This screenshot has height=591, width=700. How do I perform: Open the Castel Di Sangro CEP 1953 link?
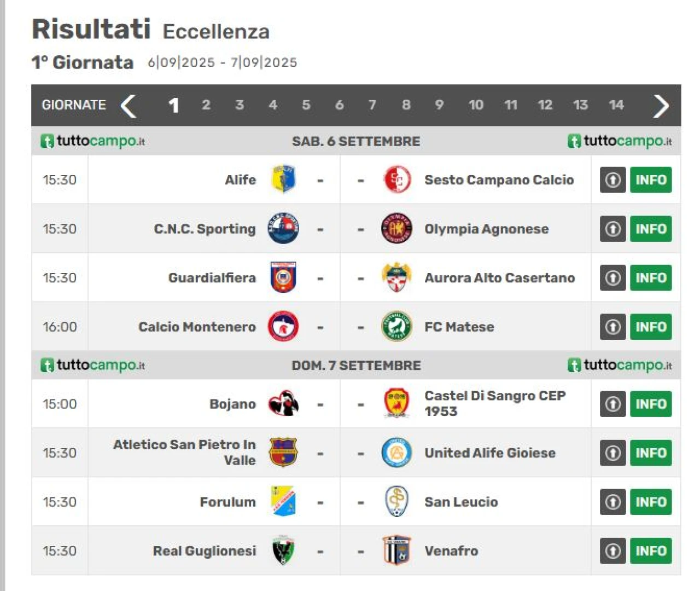click(494, 403)
